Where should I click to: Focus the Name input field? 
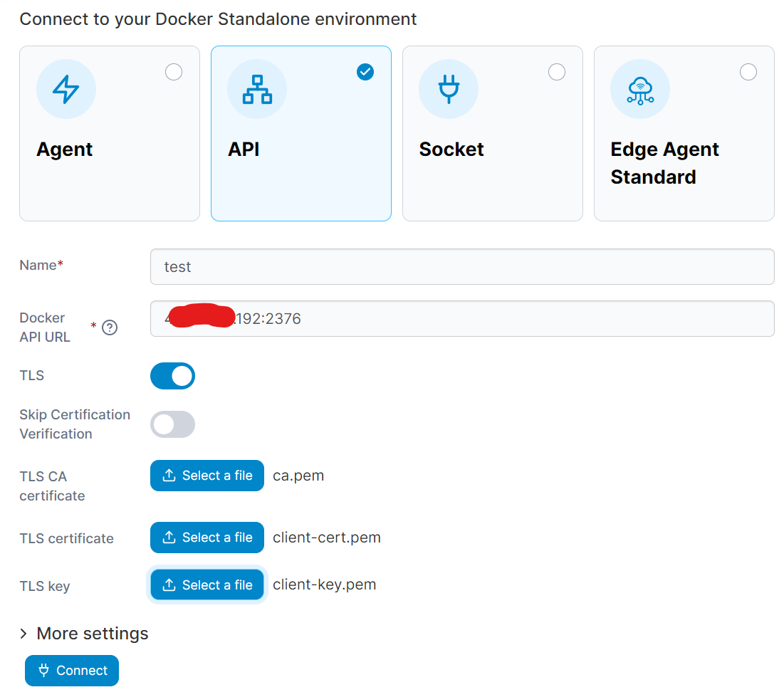tap(462, 266)
